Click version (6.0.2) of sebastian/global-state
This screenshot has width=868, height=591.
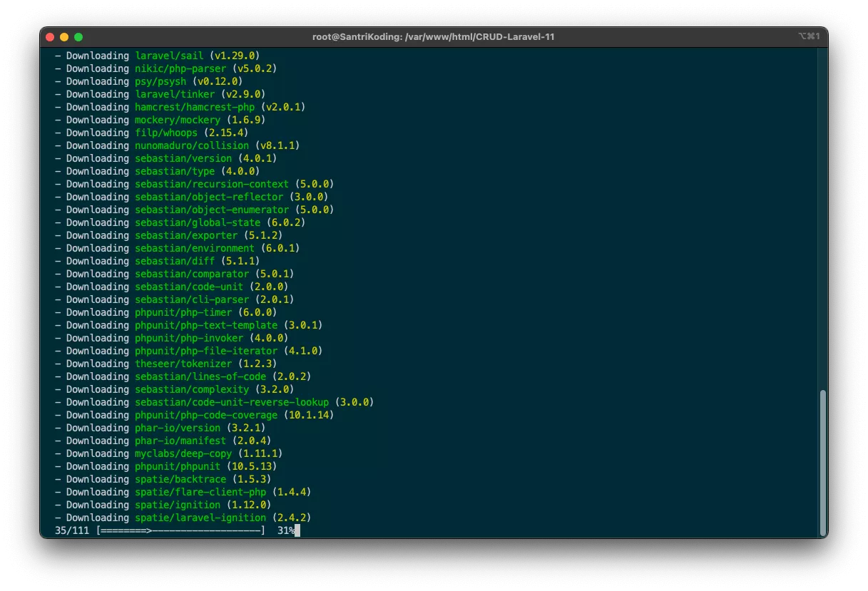286,222
